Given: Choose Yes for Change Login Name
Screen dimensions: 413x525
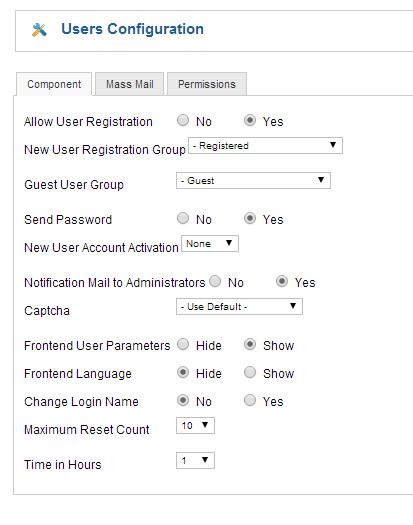Looking at the screenshot, I should 250,400.
